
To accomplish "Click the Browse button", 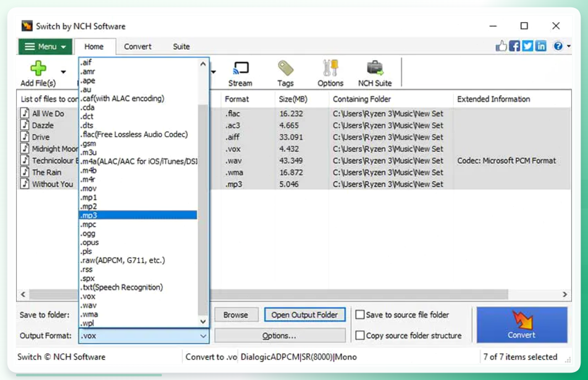I will (236, 315).
